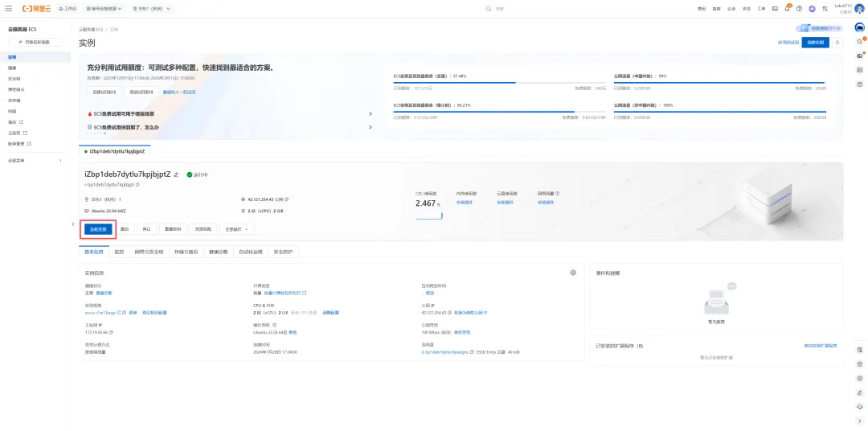The width and height of the screenshot is (868, 431).
Task: Click the image-shaped icon beside 工单
Action: coord(775,9)
